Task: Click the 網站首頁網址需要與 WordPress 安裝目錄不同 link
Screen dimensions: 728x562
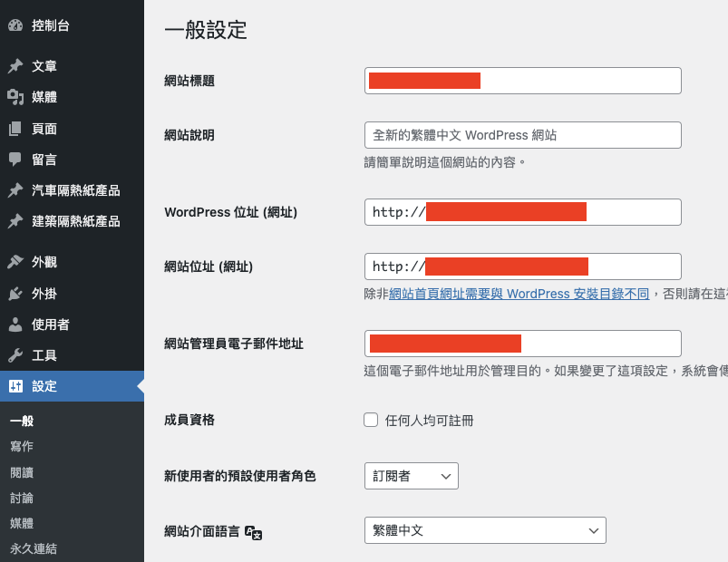Action: [x=519, y=294]
